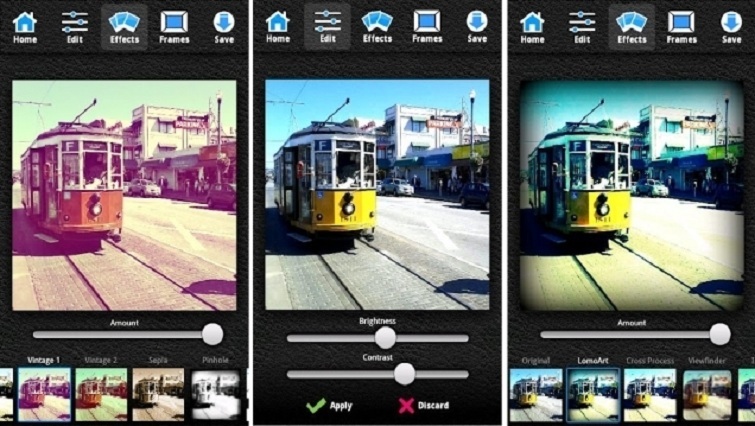Select the Cross Process effect thumbnail
The height and width of the screenshot is (426, 755).
650,394
